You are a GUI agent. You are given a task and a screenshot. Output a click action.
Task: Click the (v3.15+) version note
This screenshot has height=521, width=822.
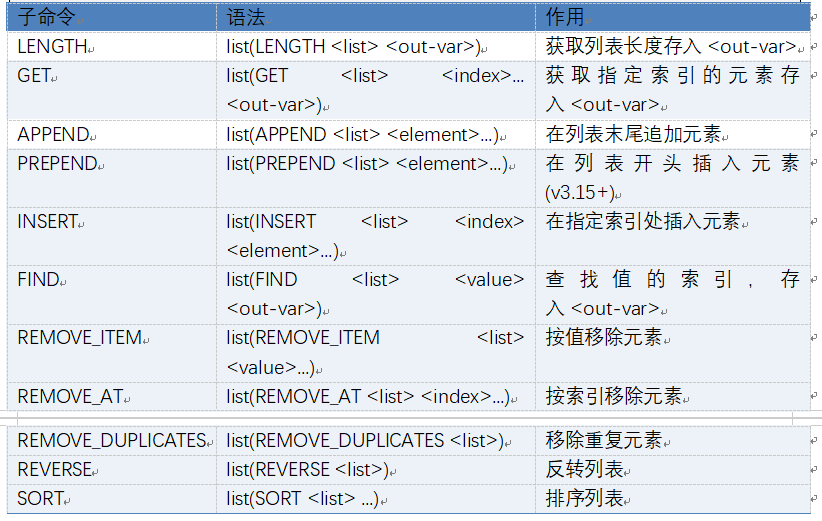pyautogui.click(x=580, y=193)
